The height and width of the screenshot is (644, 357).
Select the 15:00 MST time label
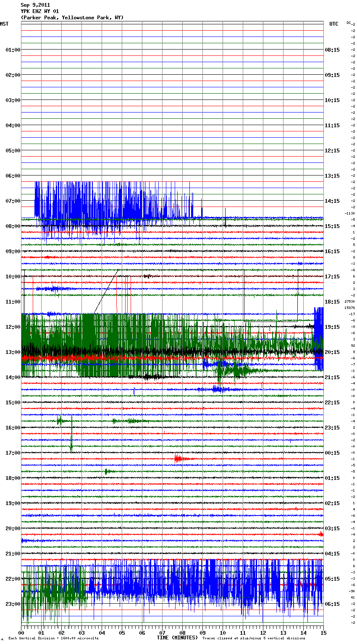(13, 403)
